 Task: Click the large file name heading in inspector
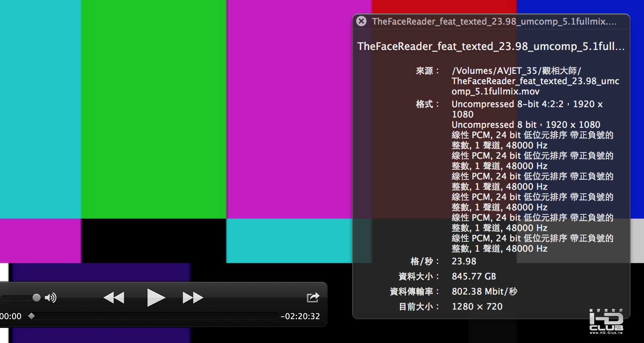(491, 46)
